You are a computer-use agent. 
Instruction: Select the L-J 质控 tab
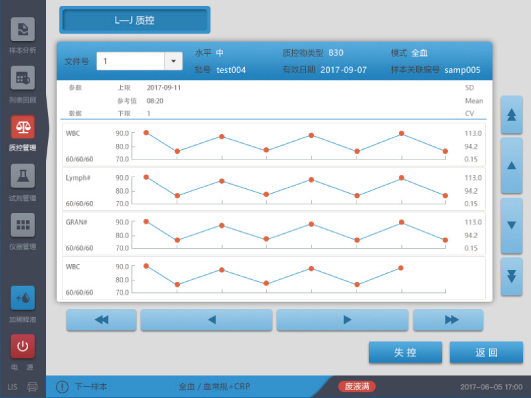[135, 20]
